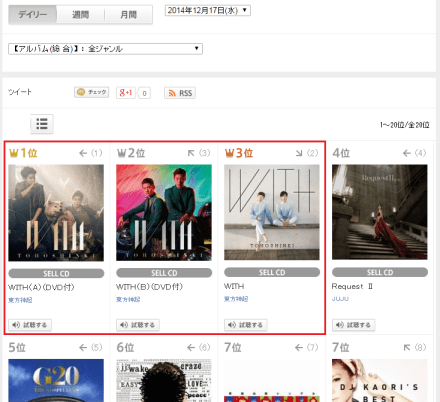
Task: Switch to the デイリー tab
Action: [33, 14]
